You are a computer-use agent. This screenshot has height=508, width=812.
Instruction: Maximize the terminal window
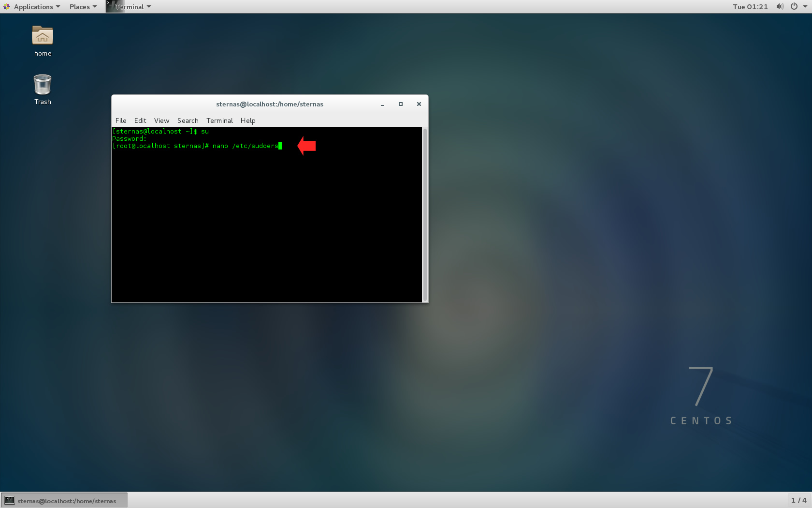click(401, 104)
